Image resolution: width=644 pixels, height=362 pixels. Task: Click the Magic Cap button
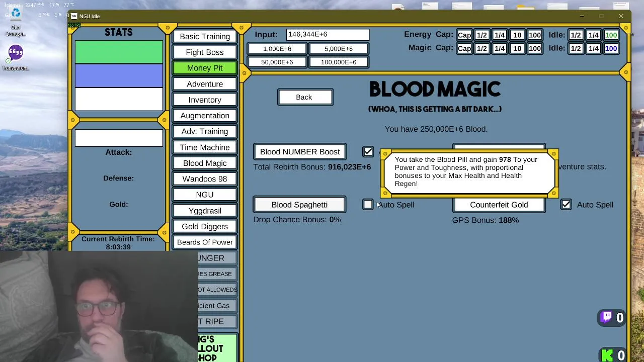coord(464,48)
